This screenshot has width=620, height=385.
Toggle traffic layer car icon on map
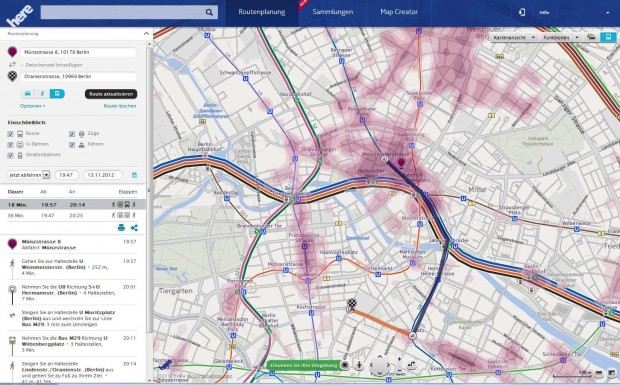click(592, 37)
